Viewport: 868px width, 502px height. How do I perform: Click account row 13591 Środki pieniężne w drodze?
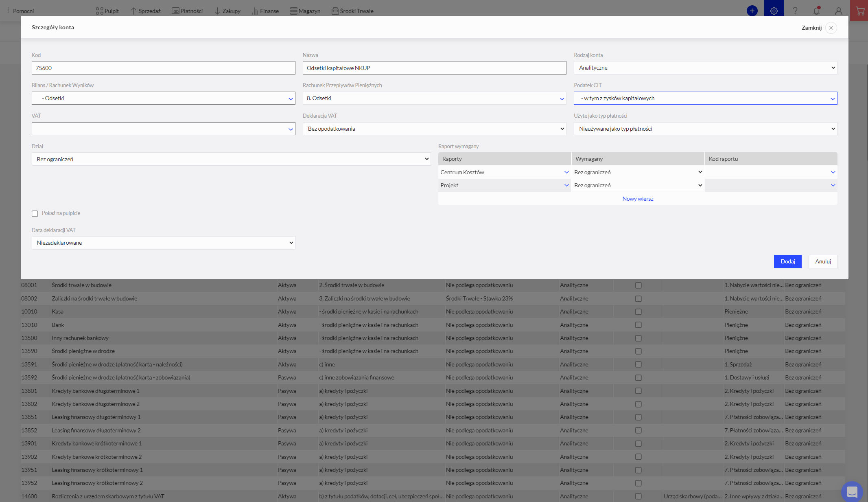[433, 364]
